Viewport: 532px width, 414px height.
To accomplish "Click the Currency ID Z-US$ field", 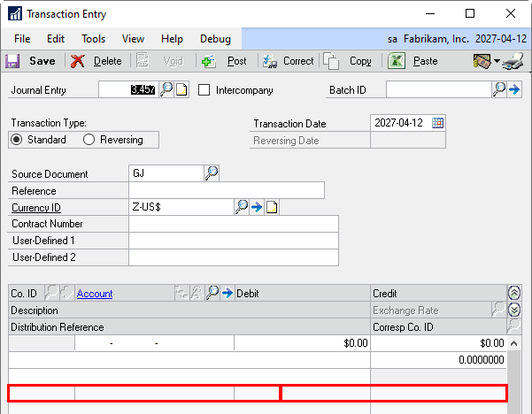I will [x=181, y=207].
